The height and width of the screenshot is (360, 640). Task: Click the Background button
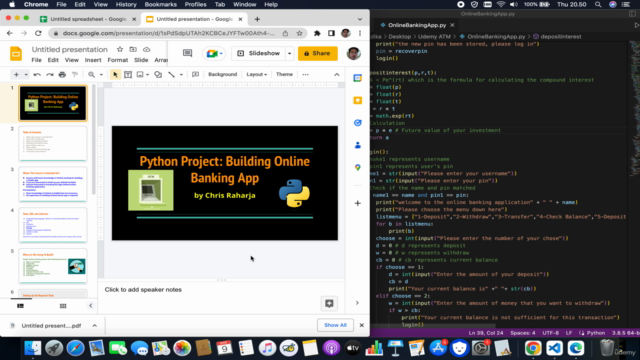(222, 75)
